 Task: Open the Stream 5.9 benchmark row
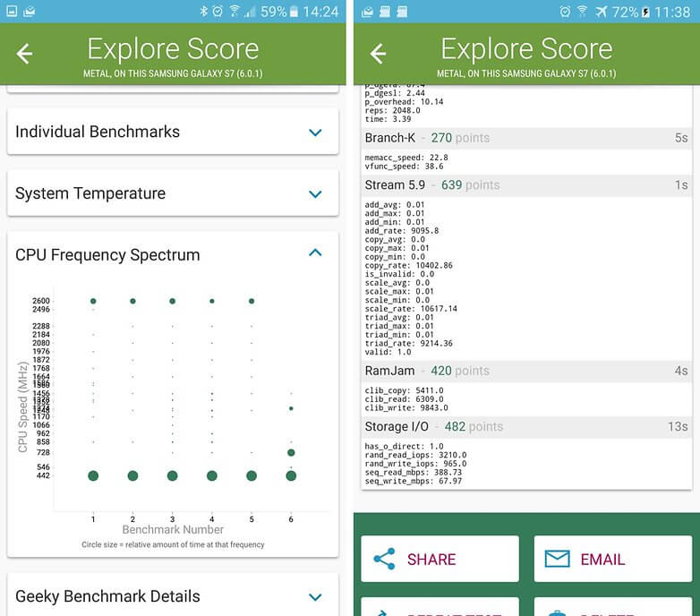pyautogui.click(x=526, y=184)
